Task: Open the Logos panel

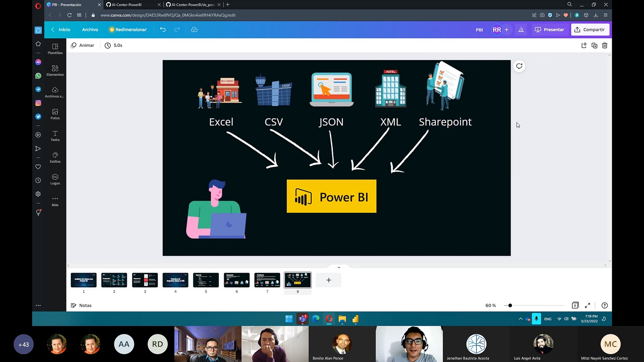Action: click(x=55, y=179)
